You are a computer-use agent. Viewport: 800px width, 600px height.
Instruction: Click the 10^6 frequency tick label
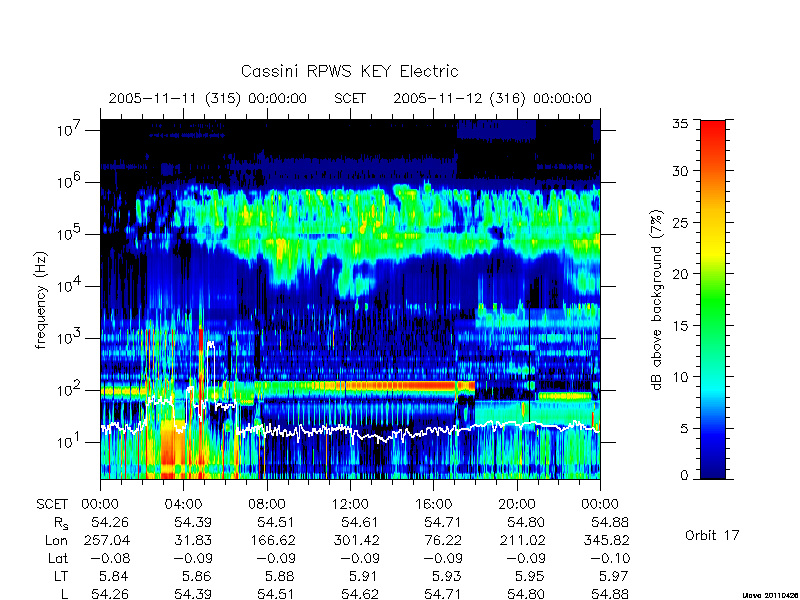pos(70,181)
